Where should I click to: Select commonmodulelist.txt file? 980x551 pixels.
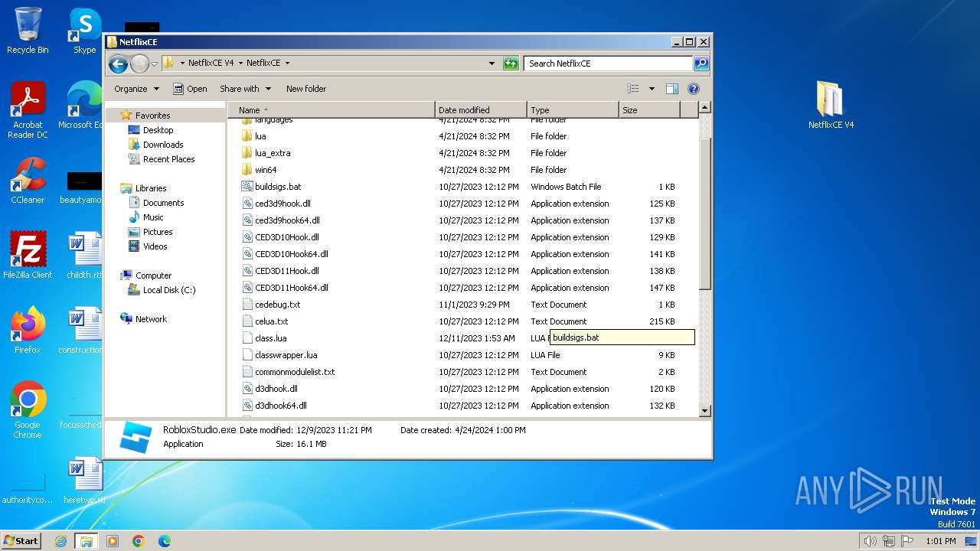pyautogui.click(x=295, y=372)
